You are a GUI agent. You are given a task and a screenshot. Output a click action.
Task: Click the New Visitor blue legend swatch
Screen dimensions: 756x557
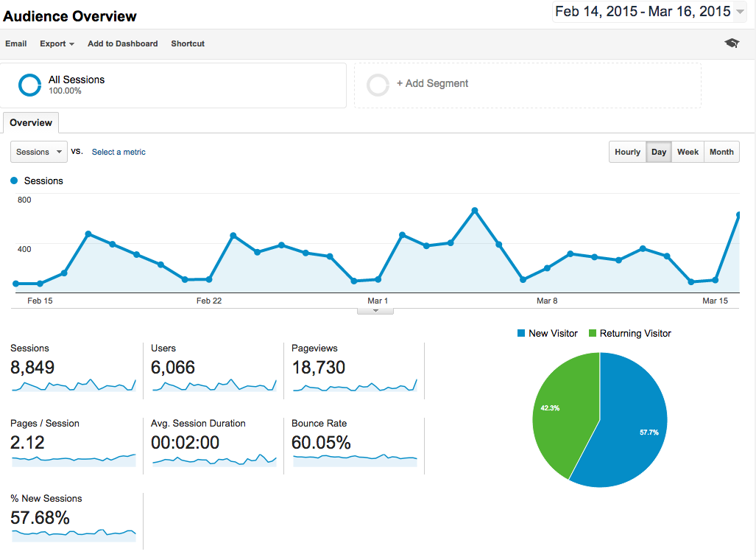click(520, 333)
